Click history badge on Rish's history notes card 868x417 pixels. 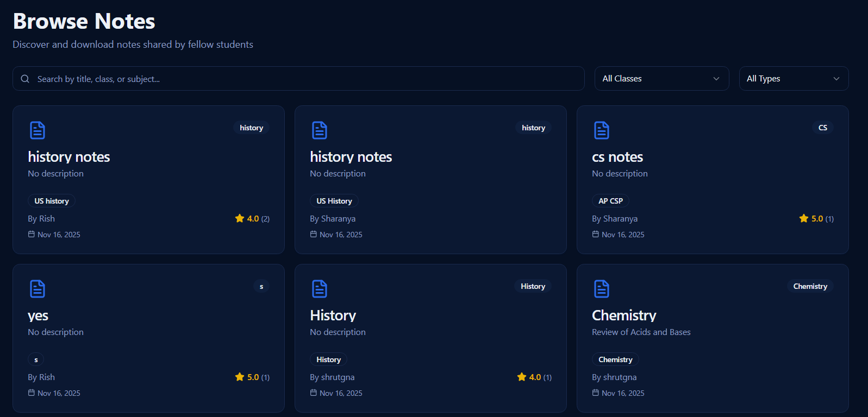[251, 128]
